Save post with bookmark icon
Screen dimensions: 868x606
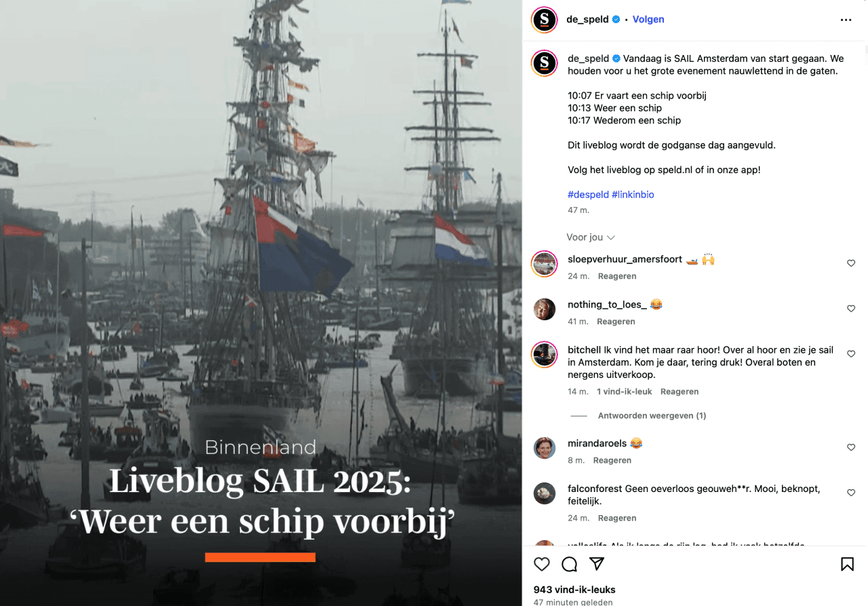pos(847,564)
